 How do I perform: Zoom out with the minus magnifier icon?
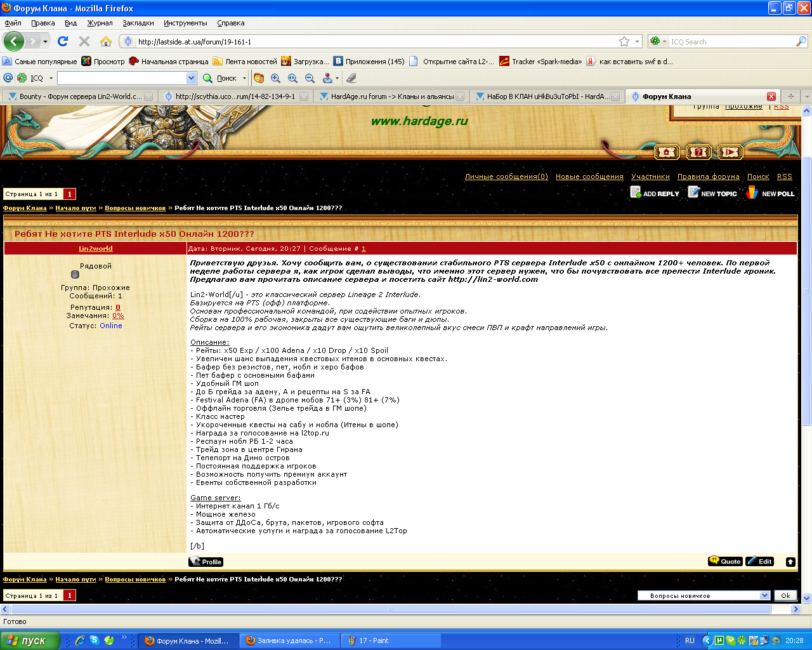pyautogui.click(x=310, y=78)
